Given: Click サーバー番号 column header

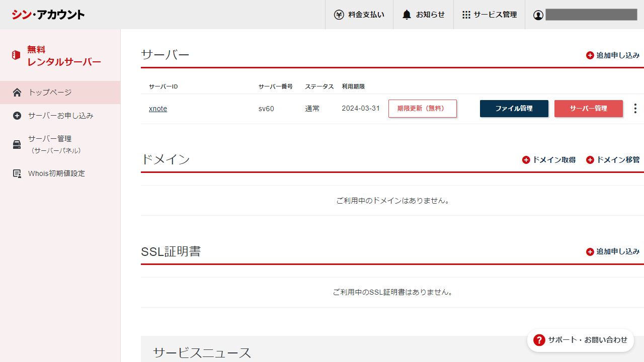Looking at the screenshot, I should pyautogui.click(x=276, y=86).
